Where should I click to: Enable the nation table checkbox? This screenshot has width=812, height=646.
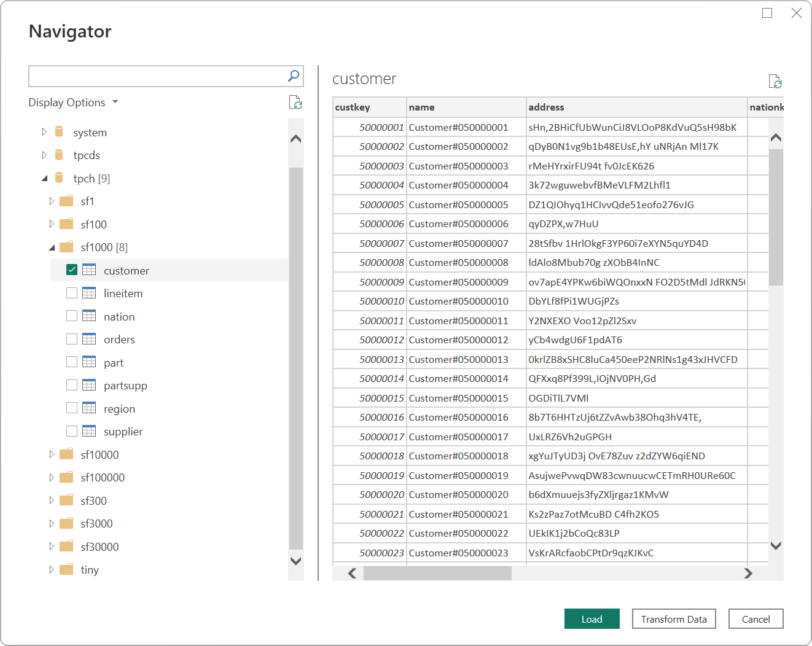pyautogui.click(x=72, y=316)
